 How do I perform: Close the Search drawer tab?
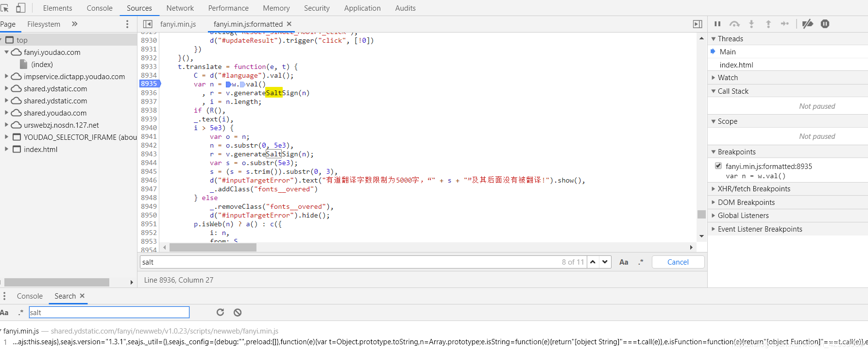pos(82,296)
